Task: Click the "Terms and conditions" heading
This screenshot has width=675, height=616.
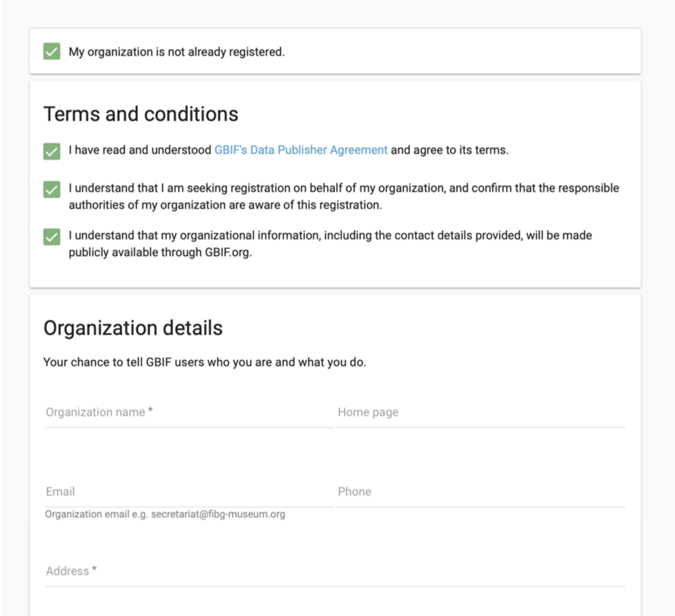Action: (141, 114)
